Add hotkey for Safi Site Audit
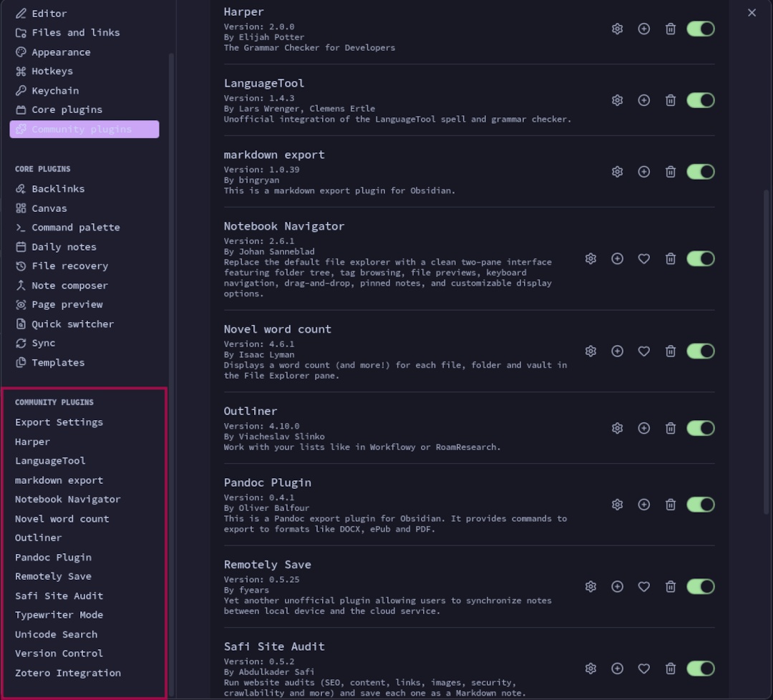 [617, 669]
